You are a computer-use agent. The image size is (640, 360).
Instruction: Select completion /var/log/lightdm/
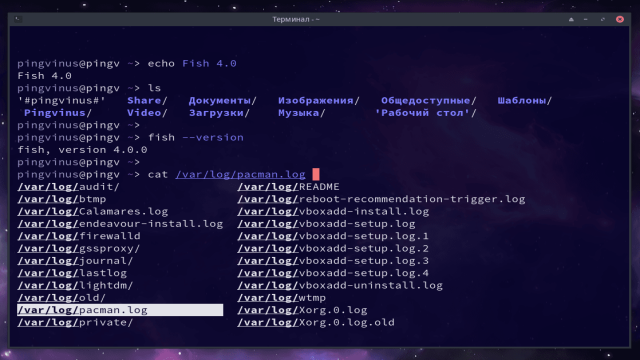click(x=76, y=285)
